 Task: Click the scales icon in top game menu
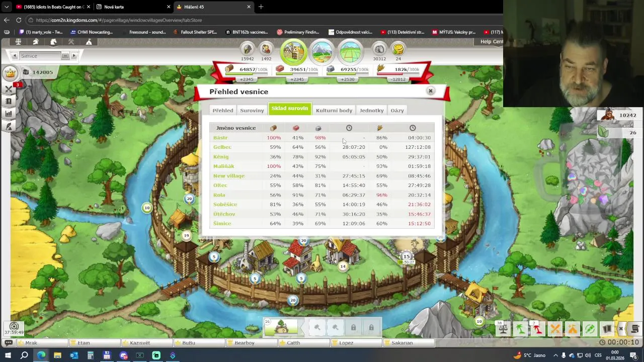18,42
